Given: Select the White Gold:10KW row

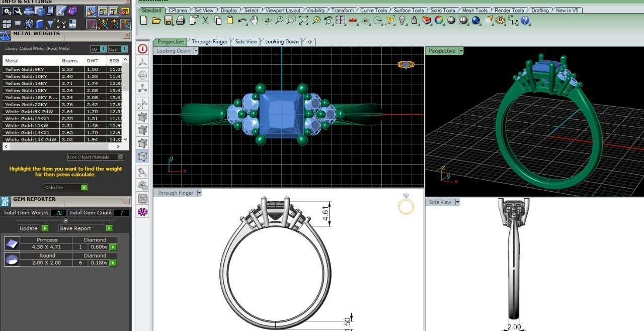Looking at the screenshot, I should (62, 126).
